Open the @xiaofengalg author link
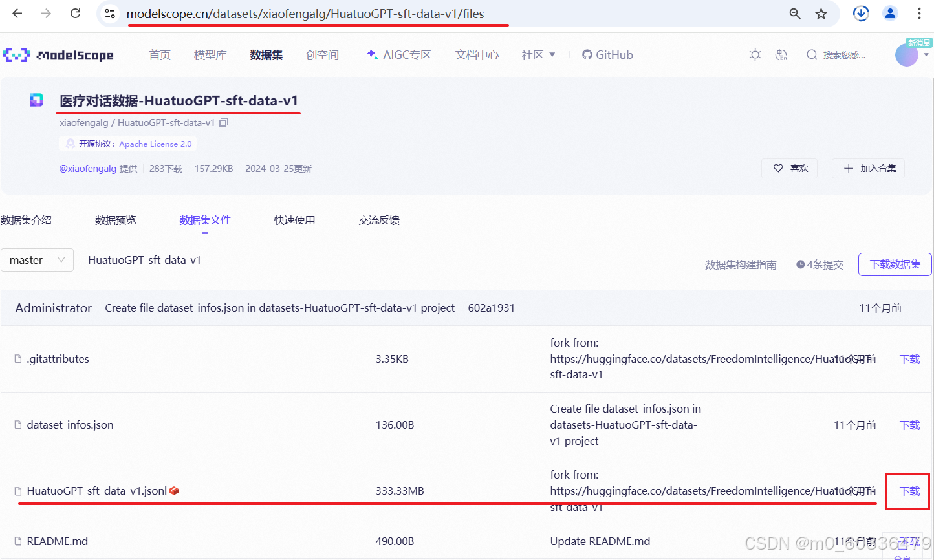The width and height of the screenshot is (934, 560). pyautogui.click(x=88, y=169)
